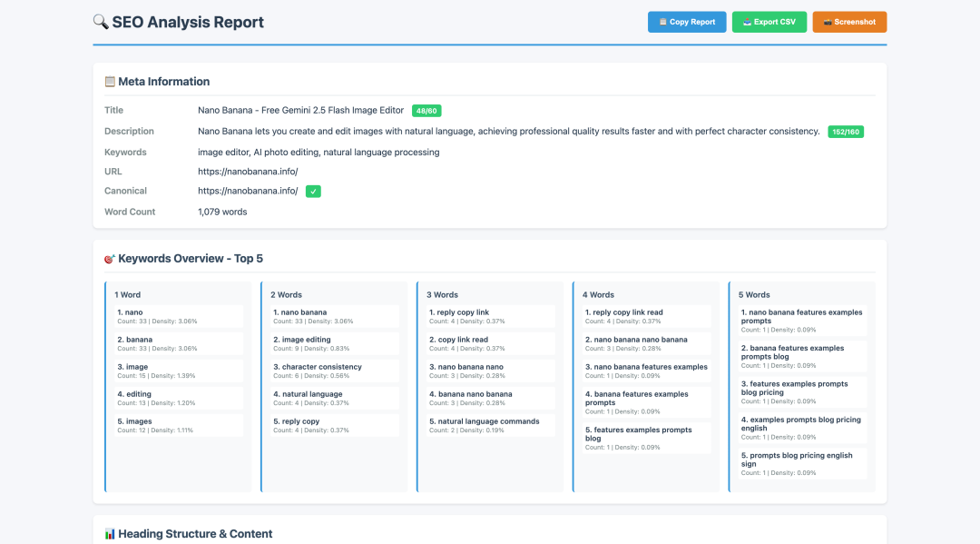
Task: Click the 3 Words column heading
Action: [443, 294]
